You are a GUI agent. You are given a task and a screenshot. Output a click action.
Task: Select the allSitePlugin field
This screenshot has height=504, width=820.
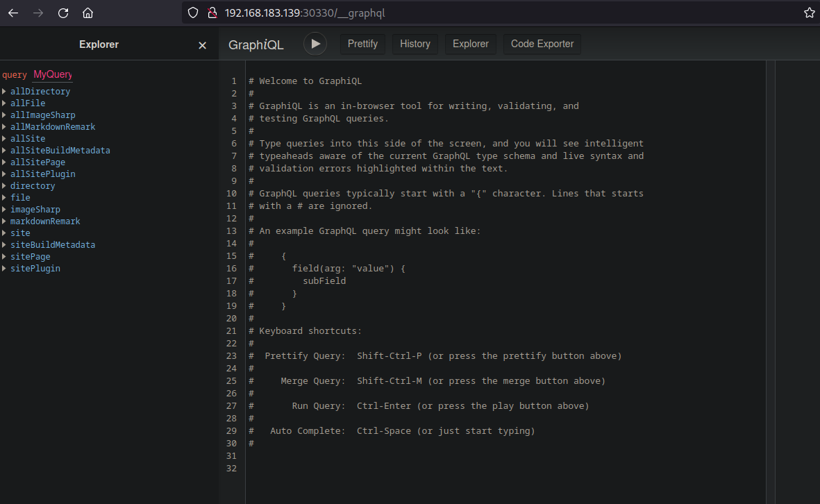coord(43,174)
